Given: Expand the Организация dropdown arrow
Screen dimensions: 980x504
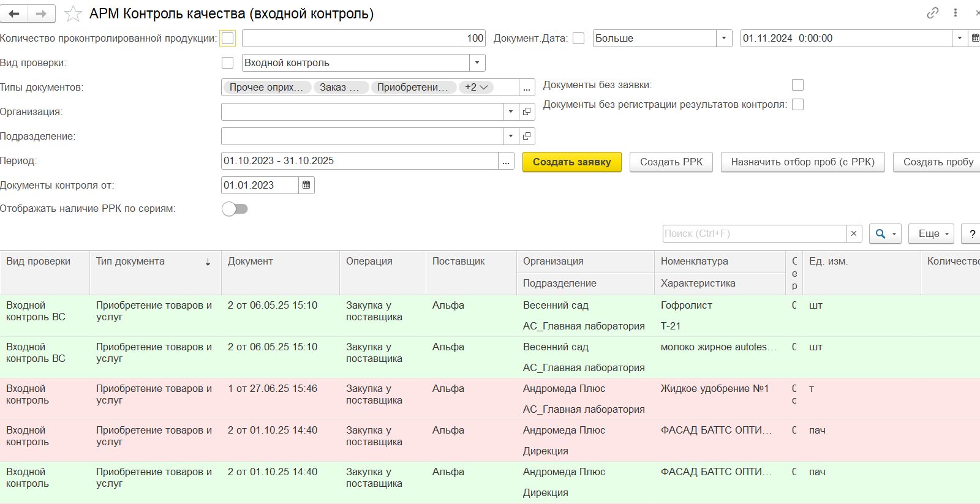Looking at the screenshot, I should click(511, 112).
